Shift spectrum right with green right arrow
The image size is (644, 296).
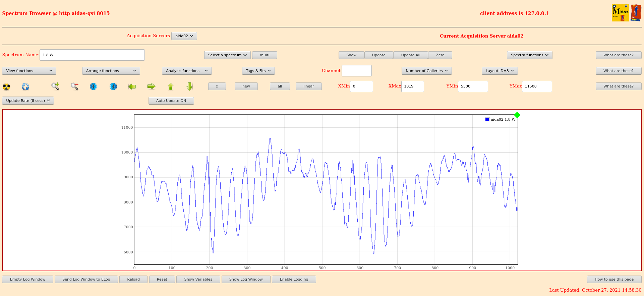pos(152,86)
